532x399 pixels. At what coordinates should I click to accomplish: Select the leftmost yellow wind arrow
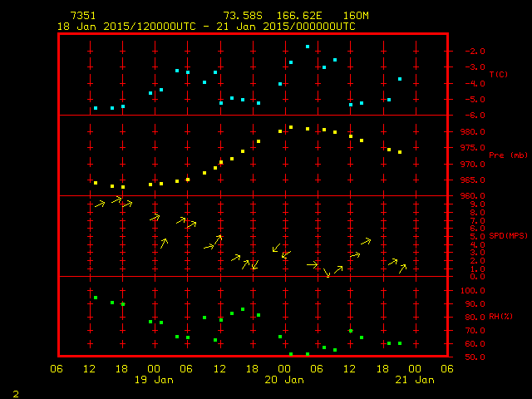pyautogui.click(x=100, y=204)
